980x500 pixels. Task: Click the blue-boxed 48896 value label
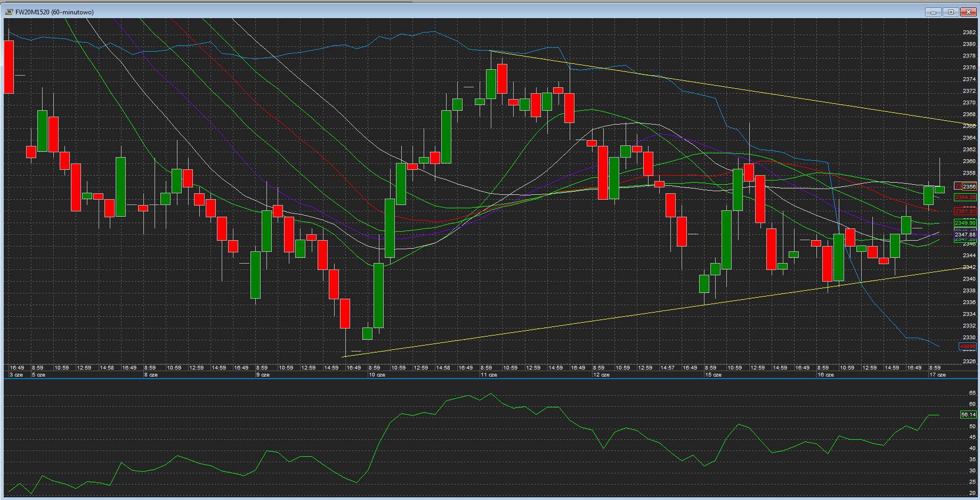point(967,347)
